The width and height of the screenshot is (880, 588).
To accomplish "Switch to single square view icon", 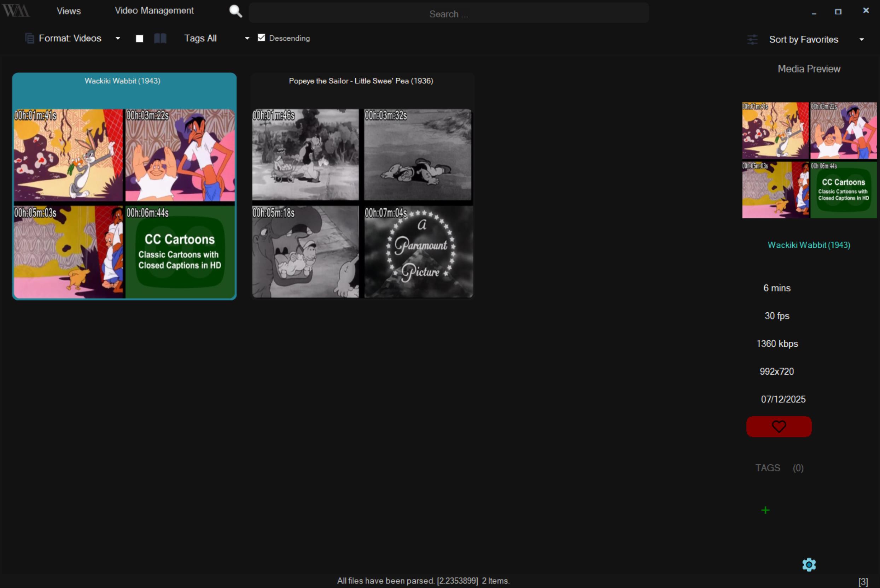I will [x=140, y=39].
